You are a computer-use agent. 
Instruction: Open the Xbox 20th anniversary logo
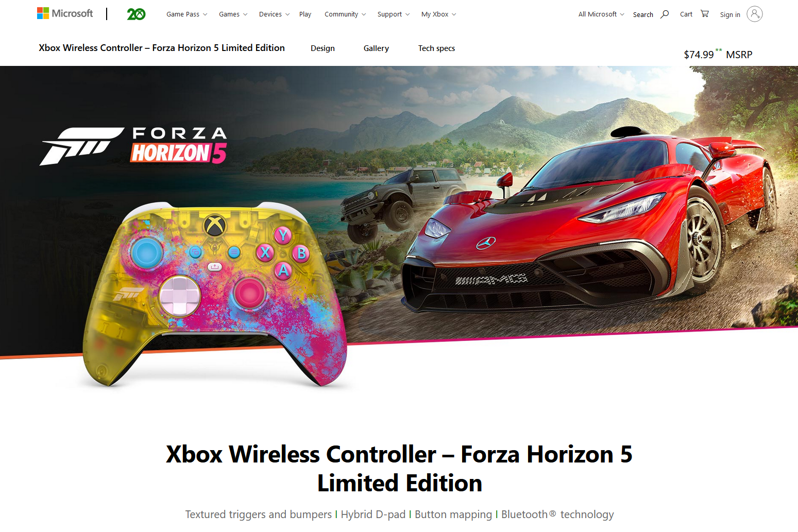pyautogui.click(x=136, y=14)
